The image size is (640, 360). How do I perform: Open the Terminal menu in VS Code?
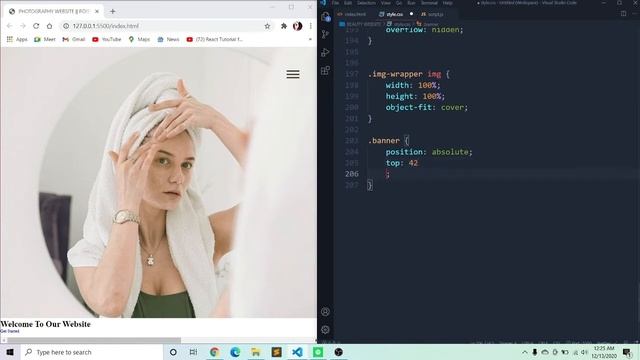[429, 3]
